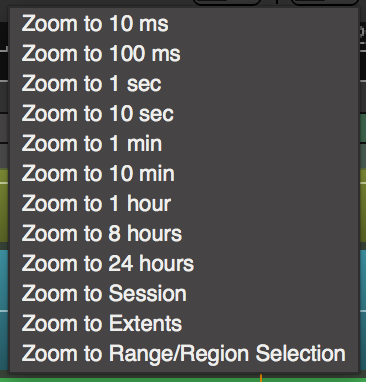
Task: Select Zoom to 10 ms
Action: pos(184,24)
